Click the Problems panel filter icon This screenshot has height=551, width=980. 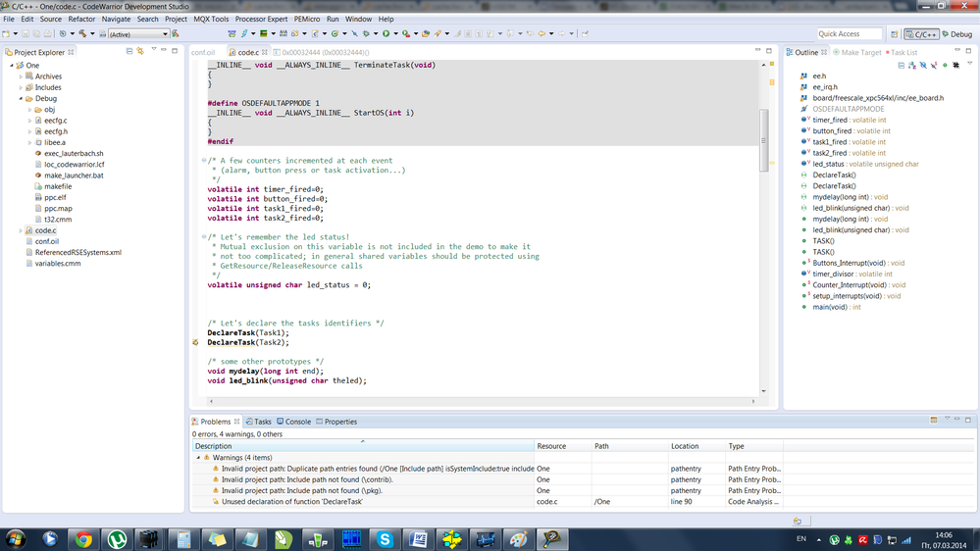934,420
